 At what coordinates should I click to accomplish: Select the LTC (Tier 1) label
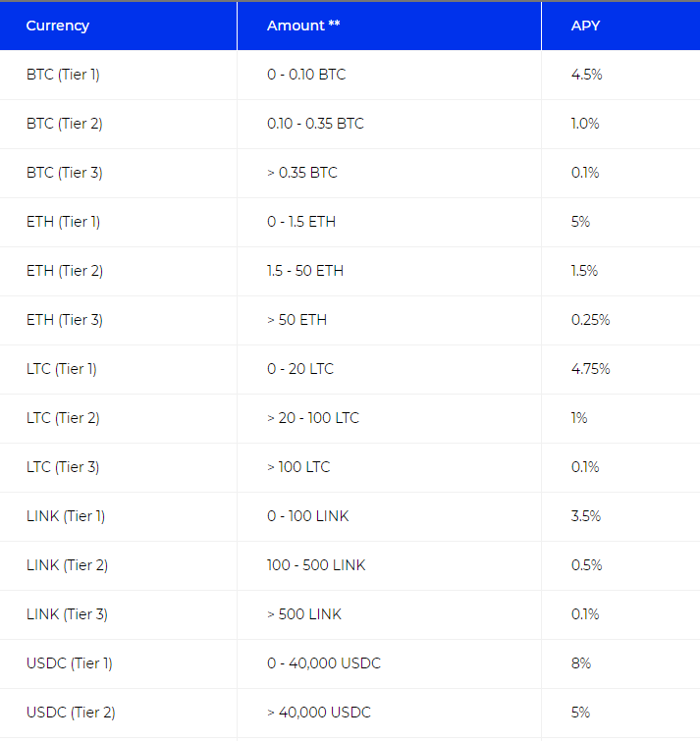coord(62,370)
